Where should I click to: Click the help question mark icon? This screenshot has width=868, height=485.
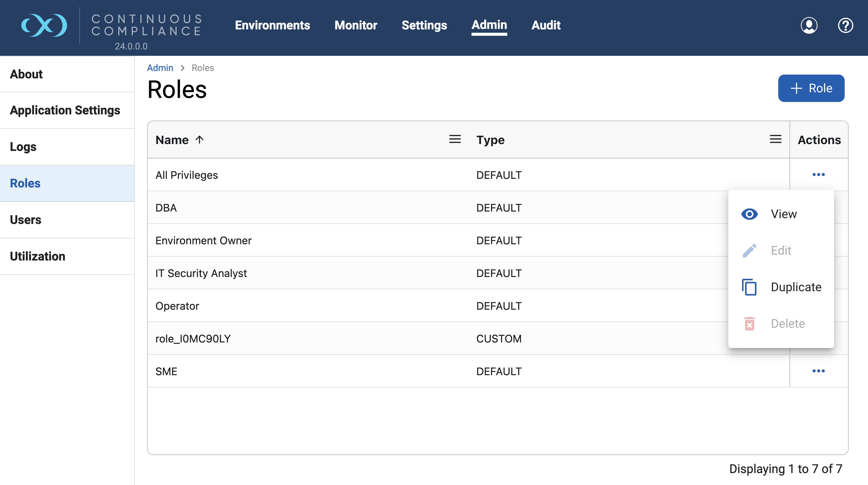point(845,25)
